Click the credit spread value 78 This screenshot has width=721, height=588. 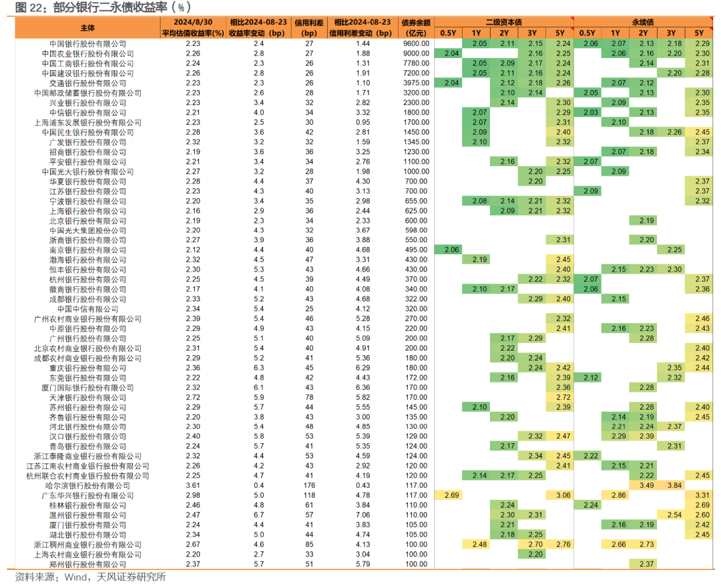[x=310, y=397]
